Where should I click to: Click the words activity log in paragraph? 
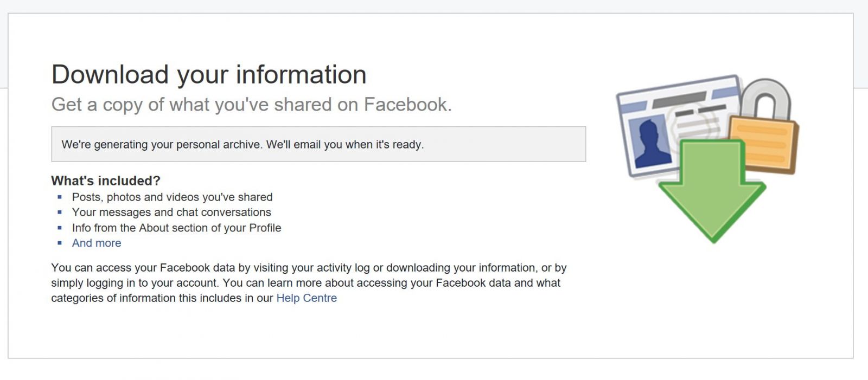[x=343, y=268]
